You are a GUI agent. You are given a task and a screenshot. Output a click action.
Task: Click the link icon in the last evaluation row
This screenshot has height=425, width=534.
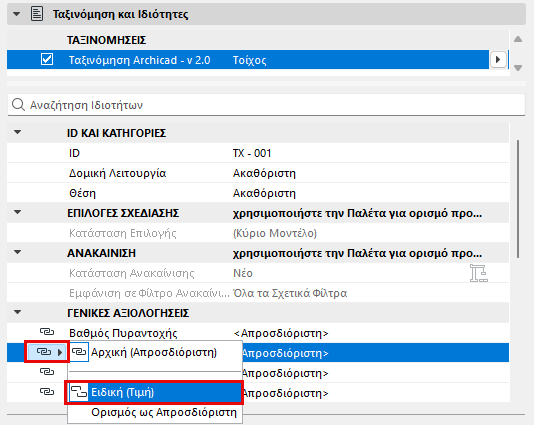(47, 392)
